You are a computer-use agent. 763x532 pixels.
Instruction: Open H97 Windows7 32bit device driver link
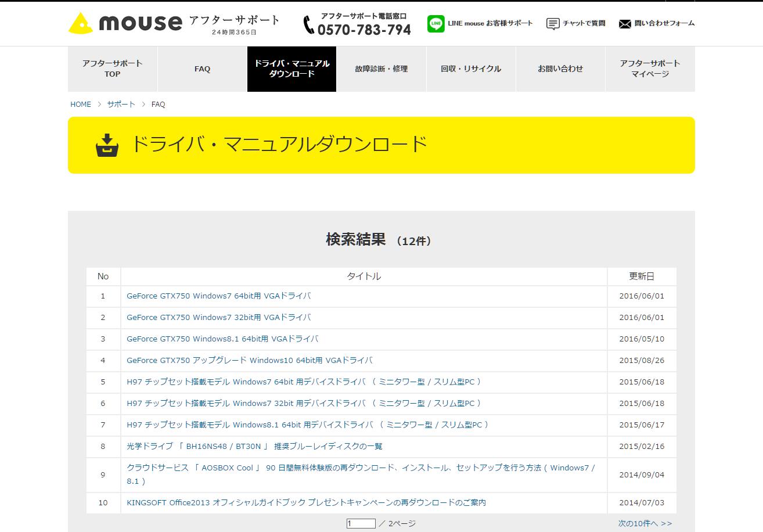[x=304, y=404]
